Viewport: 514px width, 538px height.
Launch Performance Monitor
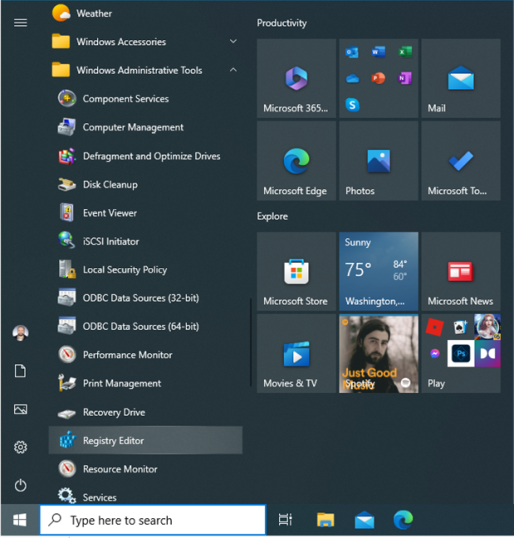coord(145,355)
